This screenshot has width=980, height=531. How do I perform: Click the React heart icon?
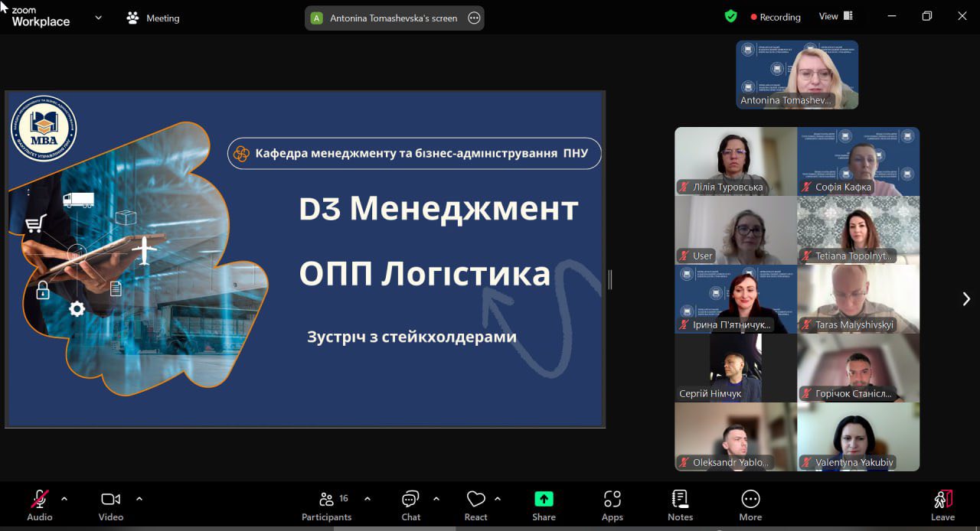[475, 505]
